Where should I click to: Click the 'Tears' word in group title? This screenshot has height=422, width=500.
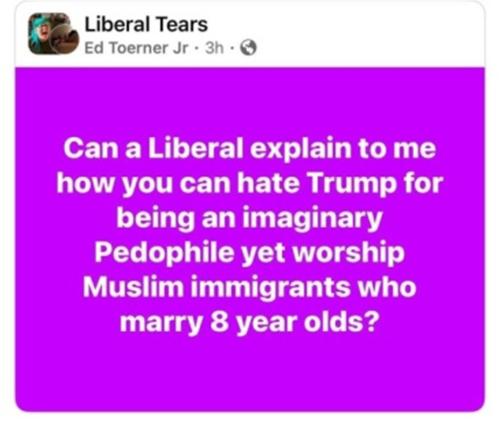(182, 24)
